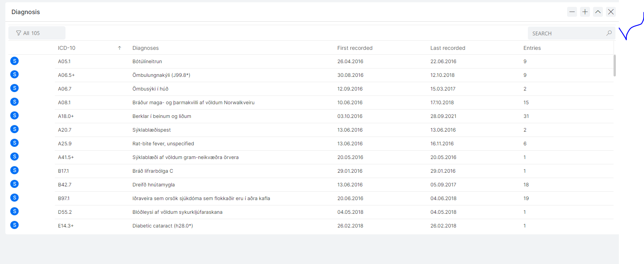Click the magnifier icon in search box
Screen dimensions: 644x264
(x=609, y=33)
